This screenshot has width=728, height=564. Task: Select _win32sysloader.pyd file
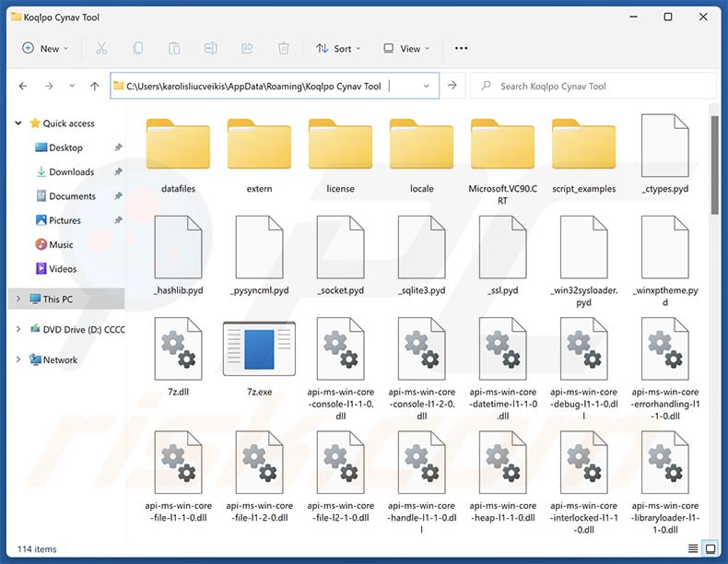(x=583, y=262)
